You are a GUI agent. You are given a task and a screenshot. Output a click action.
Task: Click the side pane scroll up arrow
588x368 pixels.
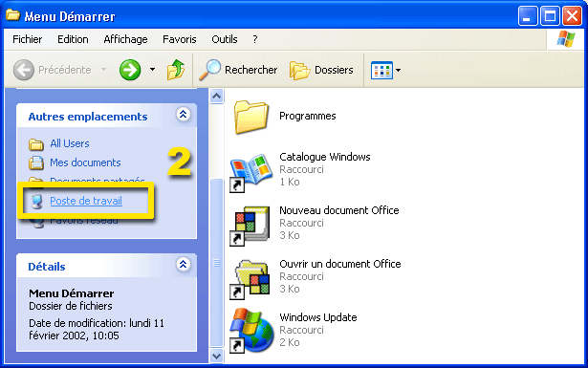click(x=216, y=97)
